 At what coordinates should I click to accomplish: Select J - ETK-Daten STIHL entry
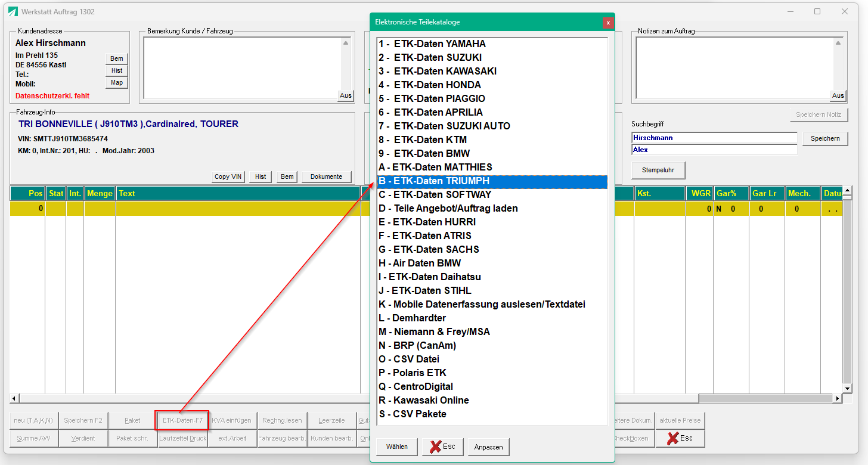pyautogui.click(x=492, y=291)
